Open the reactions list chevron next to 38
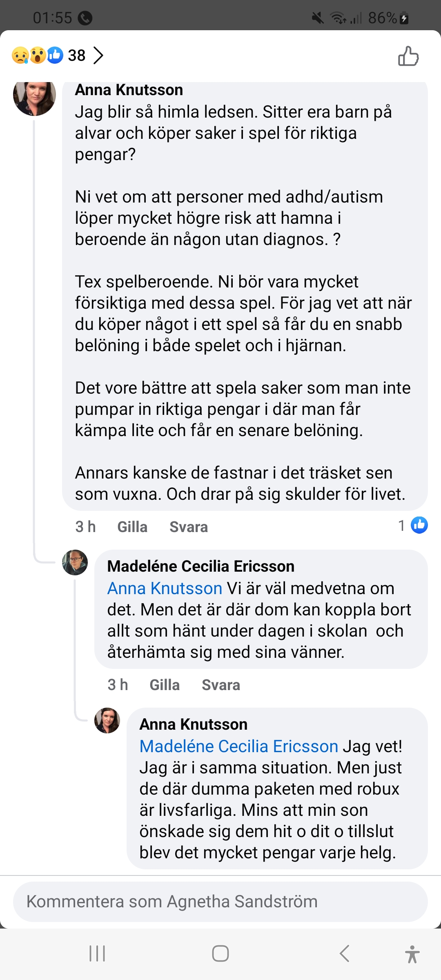 tap(98, 56)
